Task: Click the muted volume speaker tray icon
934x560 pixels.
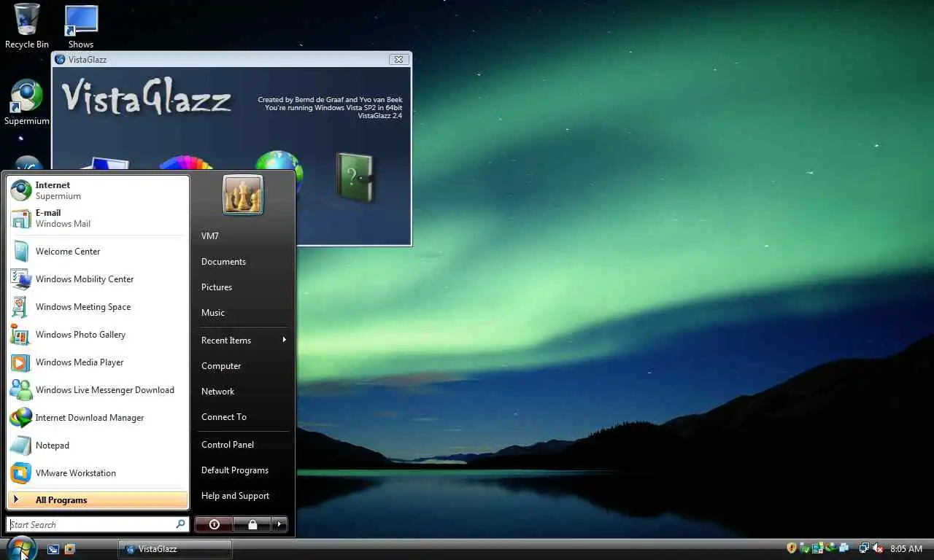Action: tap(878, 548)
